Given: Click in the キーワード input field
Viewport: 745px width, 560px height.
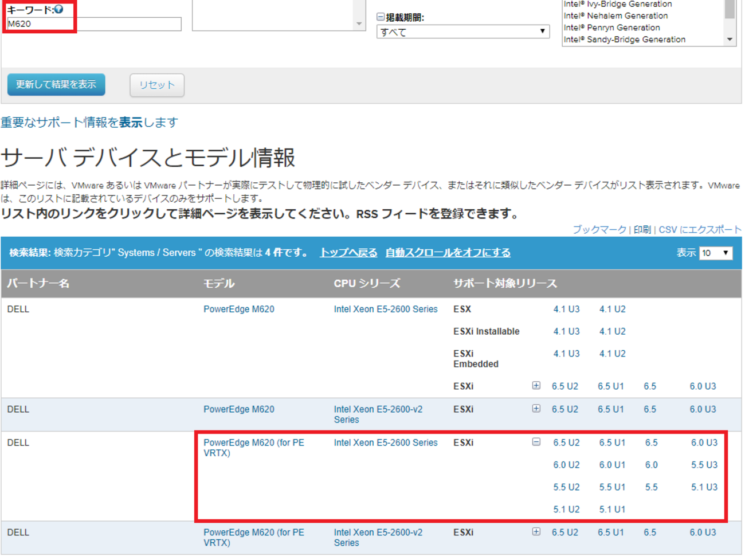Looking at the screenshot, I should 94,24.
